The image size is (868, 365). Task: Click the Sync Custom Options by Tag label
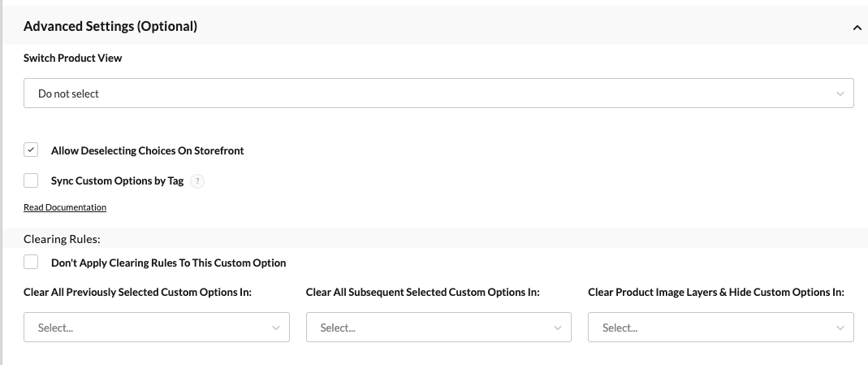(118, 180)
